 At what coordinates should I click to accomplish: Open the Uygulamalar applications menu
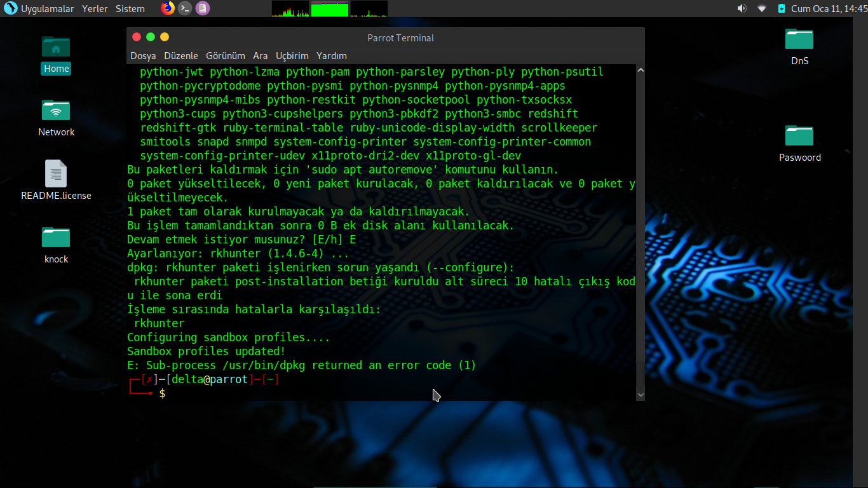pyautogui.click(x=48, y=9)
